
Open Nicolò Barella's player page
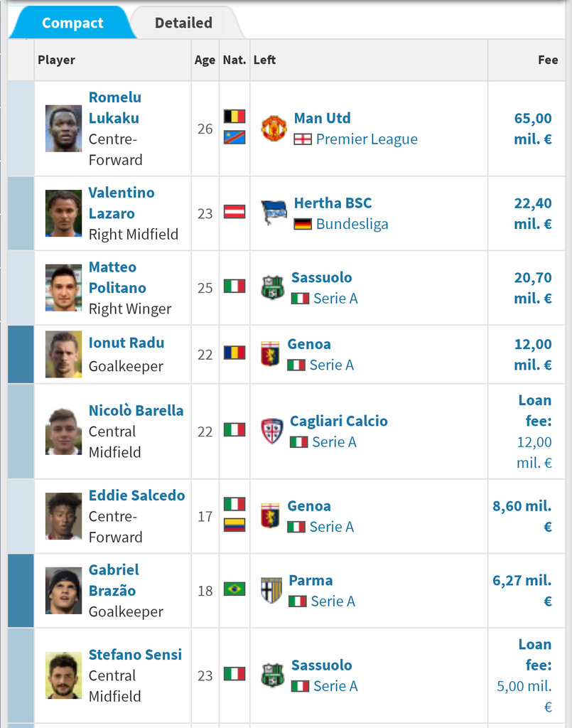136,410
